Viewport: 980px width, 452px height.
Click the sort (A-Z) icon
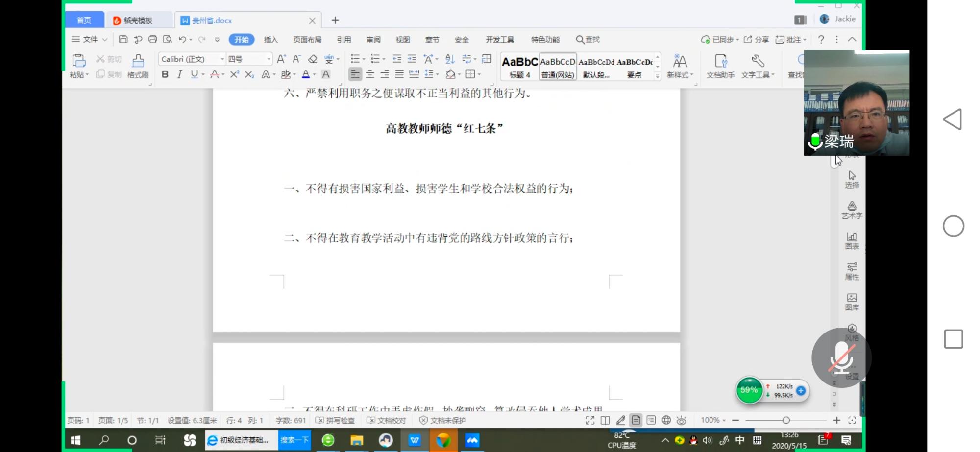click(450, 59)
